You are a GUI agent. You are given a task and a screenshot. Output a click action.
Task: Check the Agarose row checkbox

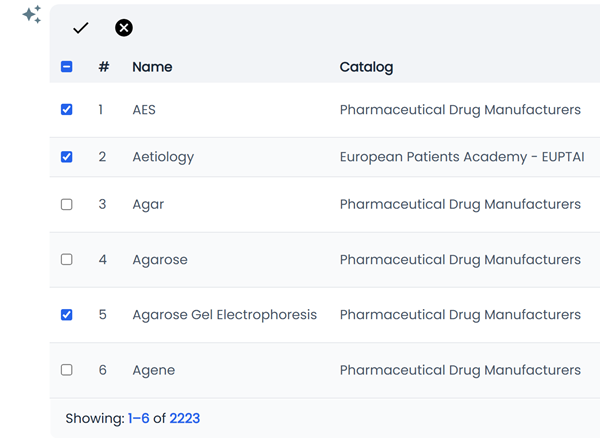[67, 260]
